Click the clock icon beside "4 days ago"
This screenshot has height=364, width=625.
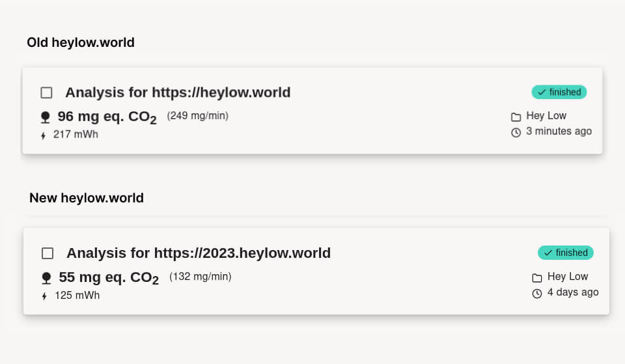pyautogui.click(x=537, y=293)
